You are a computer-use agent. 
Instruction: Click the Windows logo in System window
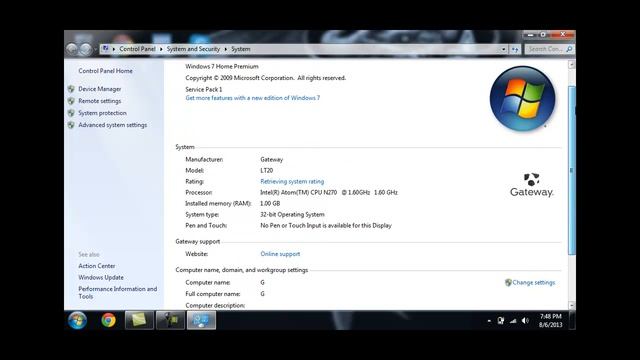pyautogui.click(x=522, y=99)
